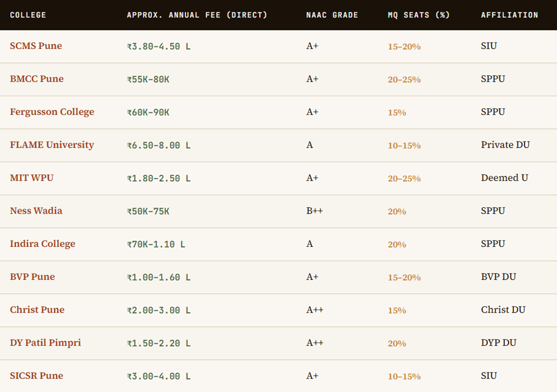Image resolution: width=557 pixels, height=392 pixels.
Task: Click the SIU affiliation for SICSR Pune
Action: (x=489, y=375)
